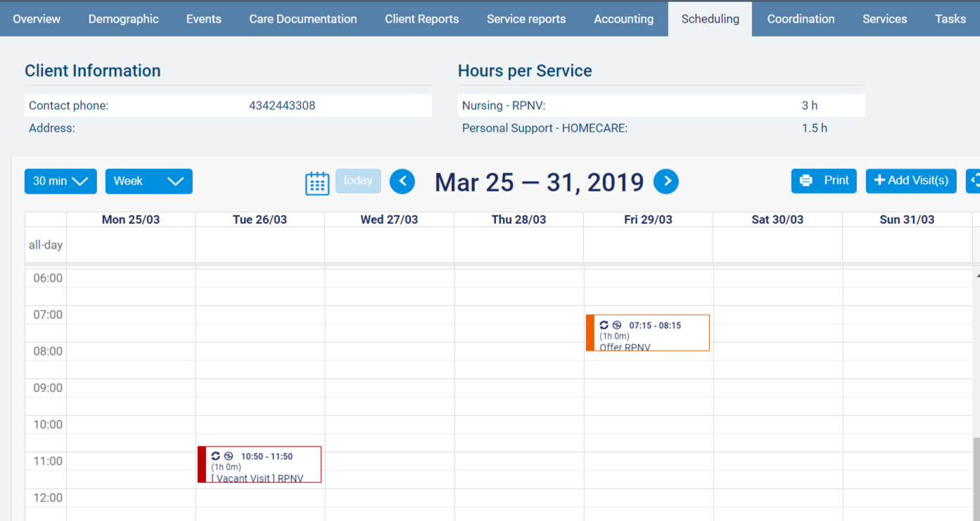980x521 pixels.
Task: Click the status icon on Offer RPNV visit
Action: point(617,325)
